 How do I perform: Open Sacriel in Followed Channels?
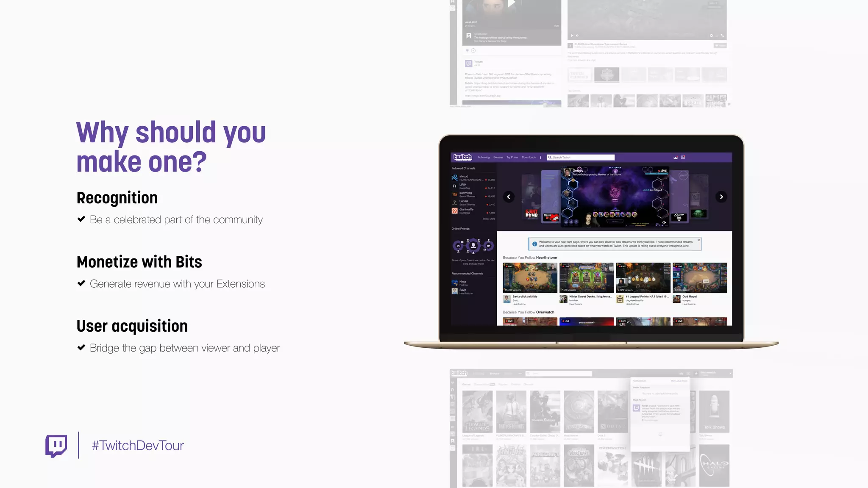coord(473,203)
